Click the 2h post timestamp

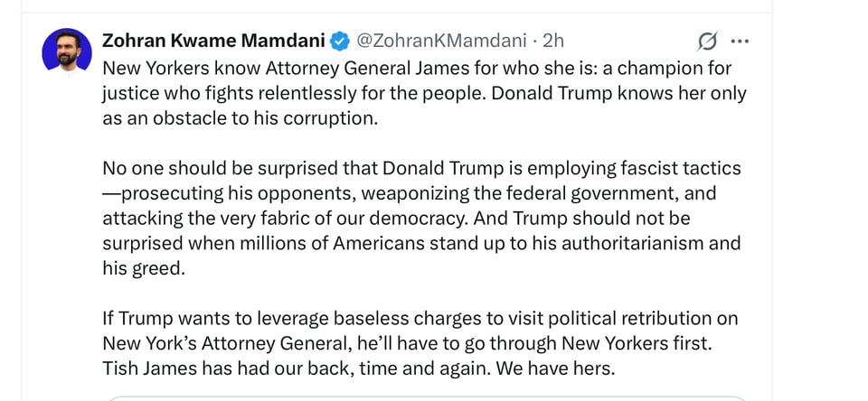pos(553,41)
